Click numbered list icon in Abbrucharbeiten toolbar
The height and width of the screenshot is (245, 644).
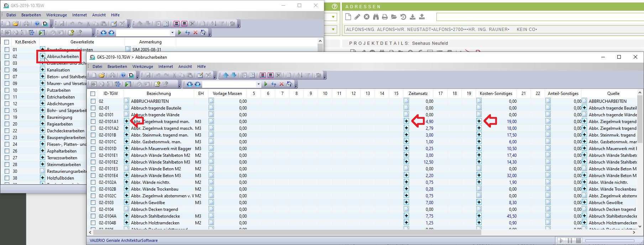point(252,75)
